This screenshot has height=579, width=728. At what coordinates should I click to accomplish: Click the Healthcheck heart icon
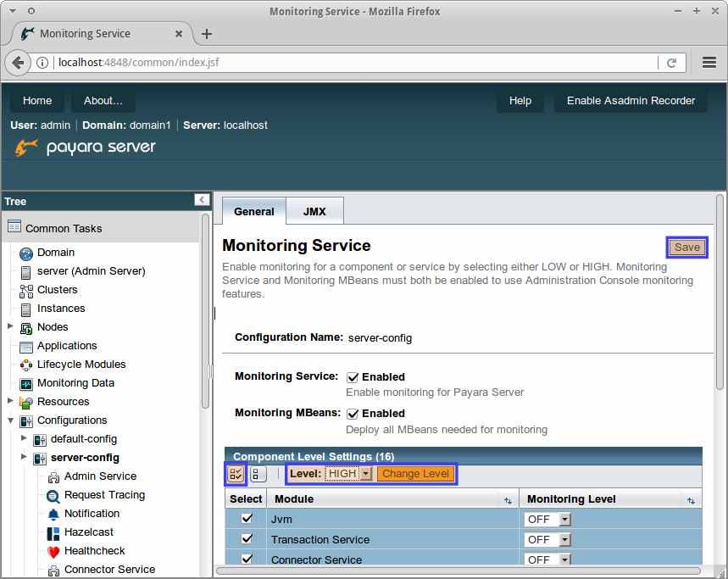(x=53, y=552)
